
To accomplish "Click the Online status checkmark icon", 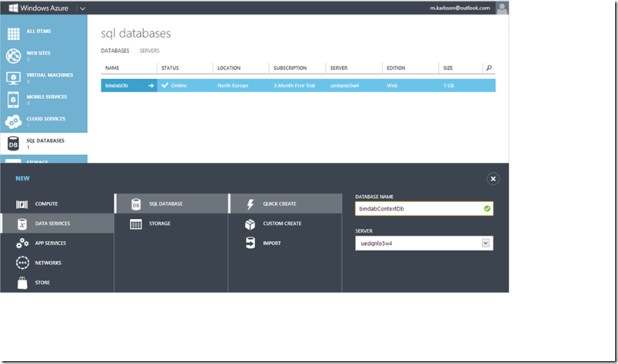I will (165, 85).
